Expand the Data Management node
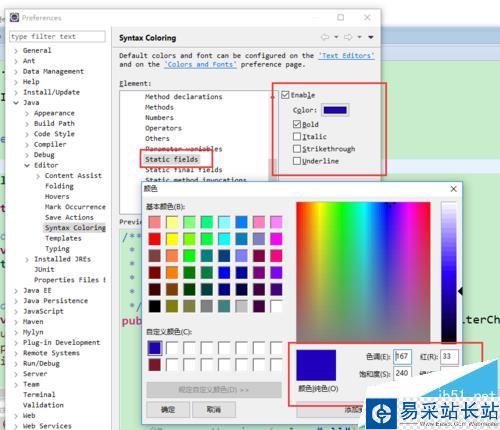Viewport: 500px width, 430px height. coord(16,72)
